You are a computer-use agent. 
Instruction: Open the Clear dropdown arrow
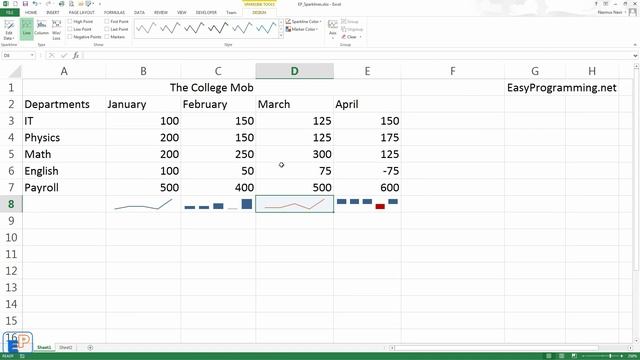(x=360, y=37)
